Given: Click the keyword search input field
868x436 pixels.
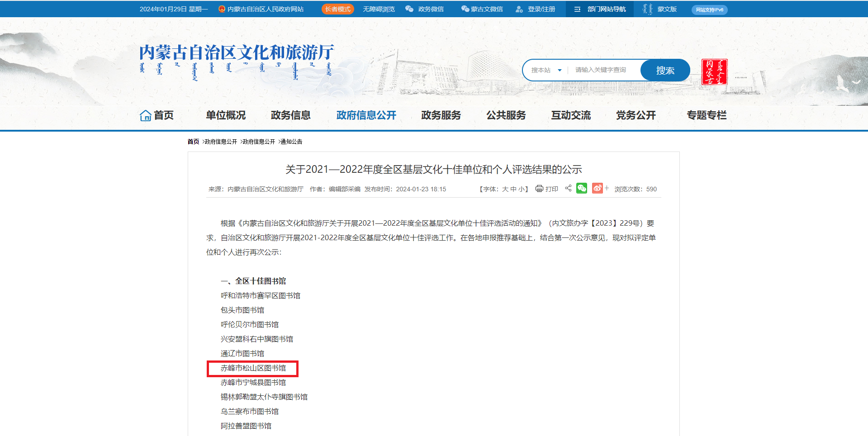Looking at the screenshot, I should (x=604, y=70).
